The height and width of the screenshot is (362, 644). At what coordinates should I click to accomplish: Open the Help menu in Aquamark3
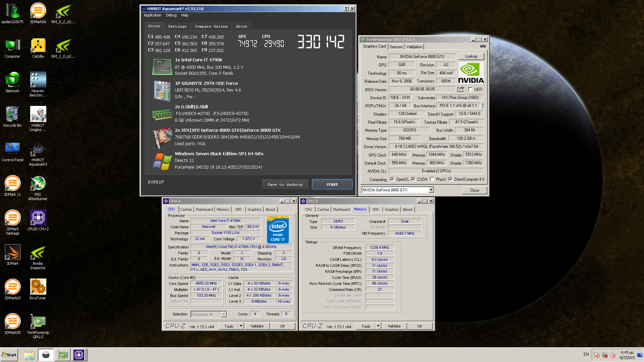pyautogui.click(x=184, y=15)
